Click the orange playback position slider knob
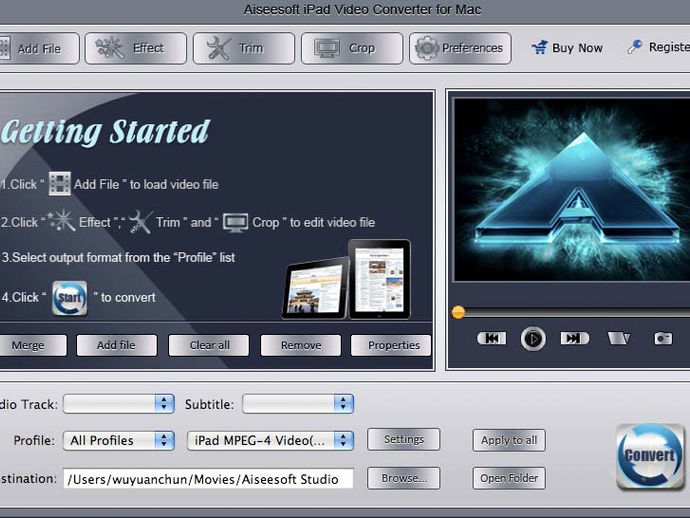Image resolution: width=690 pixels, height=518 pixels. [x=458, y=312]
